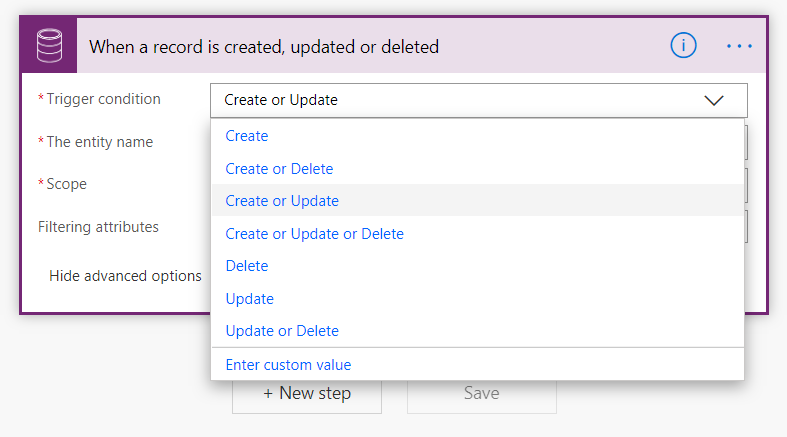Click the Filtering attributes label
787x437 pixels.
tap(98, 227)
